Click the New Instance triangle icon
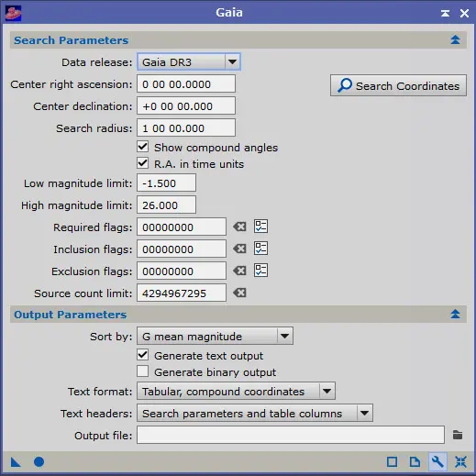Screen dimensions: 476x476 click(16, 462)
